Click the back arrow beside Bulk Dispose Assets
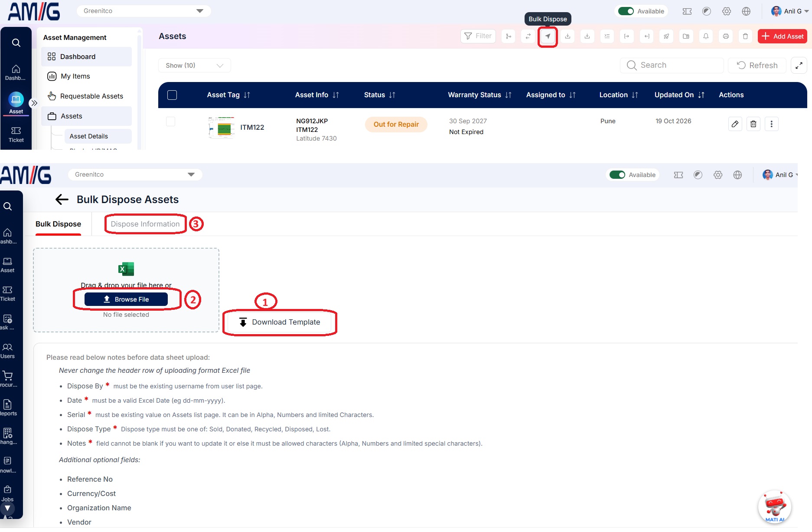This screenshot has width=812, height=532. [62, 200]
